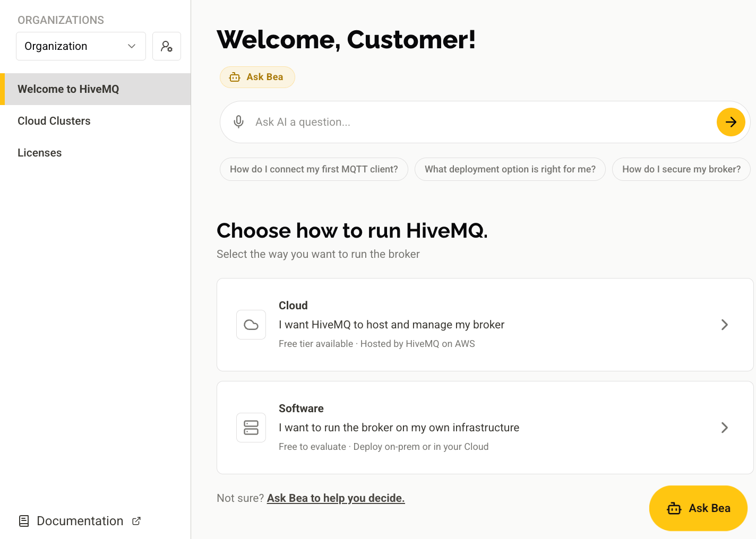Open the Cloud card chevron arrow
The image size is (756, 539).
click(x=725, y=325)
